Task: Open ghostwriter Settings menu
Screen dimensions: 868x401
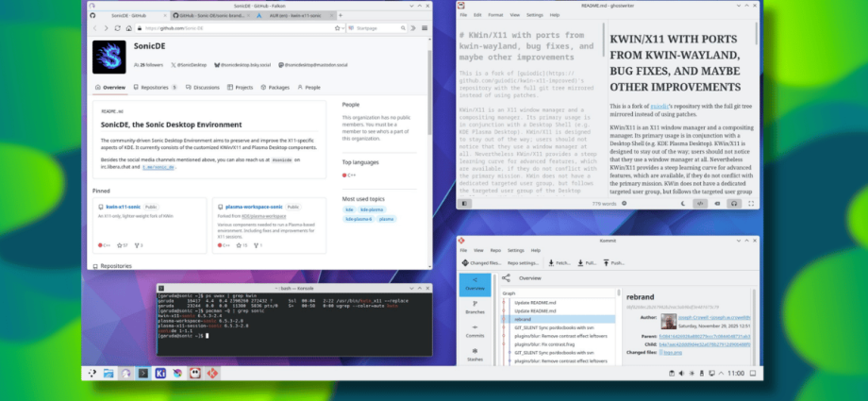Action: (x=534, y=15)
